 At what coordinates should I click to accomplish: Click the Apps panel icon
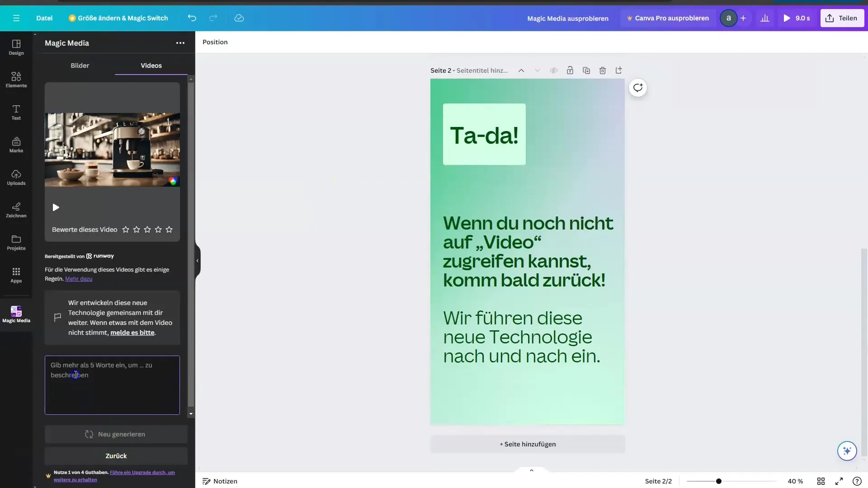coord(16,281)
